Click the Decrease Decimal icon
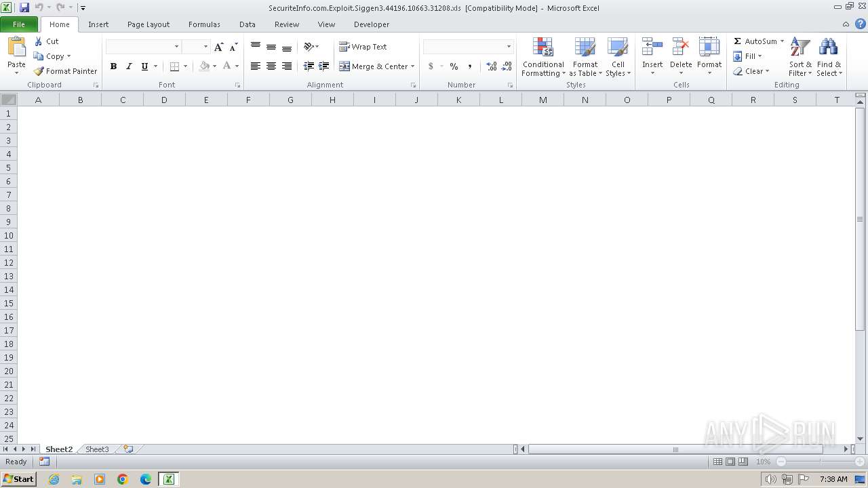 (507, 66)
